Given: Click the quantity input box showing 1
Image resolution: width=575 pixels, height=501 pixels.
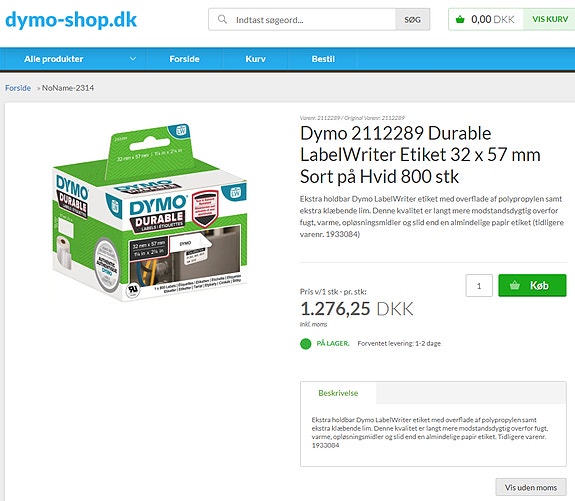Looking at the screenshot, I should click(x=479, y=285).
